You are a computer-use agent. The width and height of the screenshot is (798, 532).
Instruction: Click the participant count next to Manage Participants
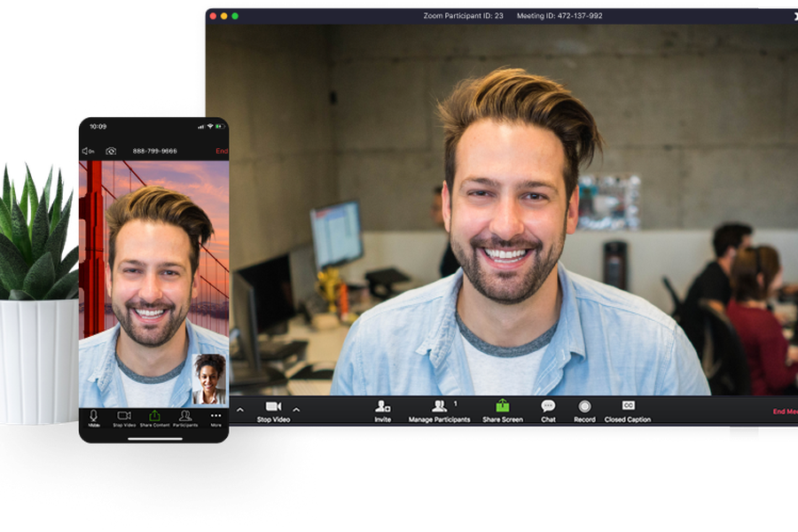tap(456, 403)
